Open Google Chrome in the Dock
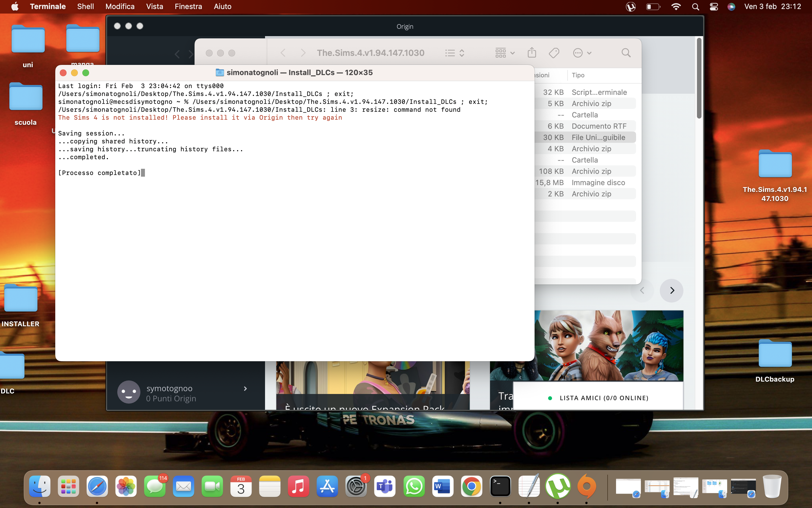Viewport: 812px width, 508px height. pos(471,486)
